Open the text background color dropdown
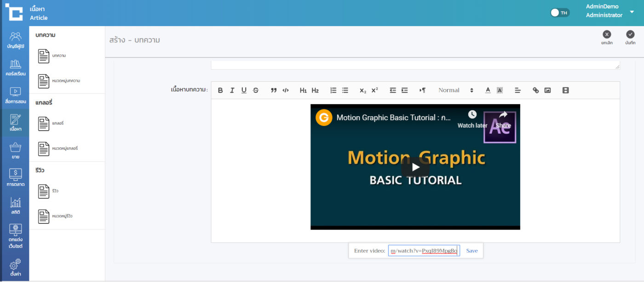This screenshot has width=644, height=282. click(500, 90)
